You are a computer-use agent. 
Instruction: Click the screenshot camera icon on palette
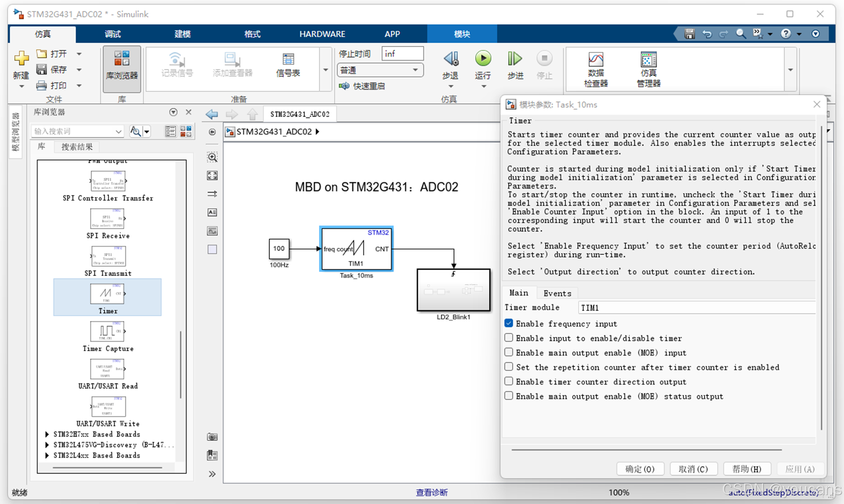(212, 437)
